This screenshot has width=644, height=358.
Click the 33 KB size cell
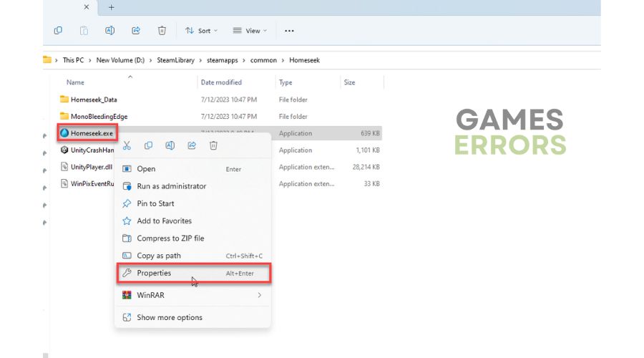(371, 184)
